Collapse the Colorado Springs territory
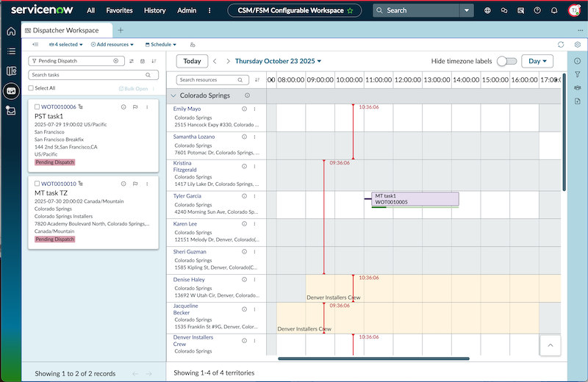This screenshot has height=382, width=588. (173, 95)
